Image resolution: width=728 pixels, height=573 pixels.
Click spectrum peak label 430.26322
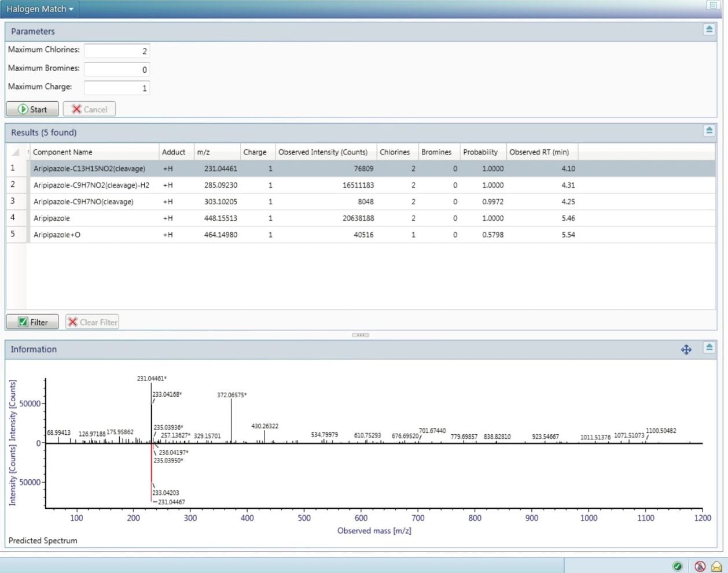tap(264, 426)
